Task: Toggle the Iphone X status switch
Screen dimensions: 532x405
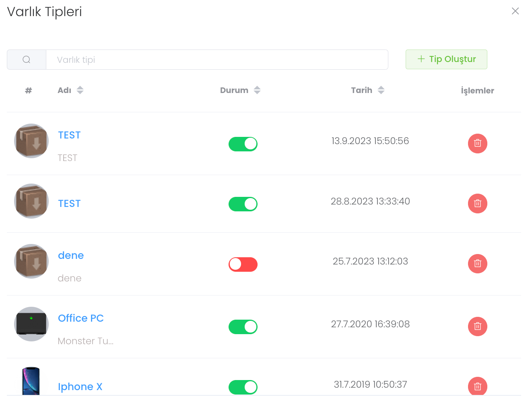Action: (243, 387)
